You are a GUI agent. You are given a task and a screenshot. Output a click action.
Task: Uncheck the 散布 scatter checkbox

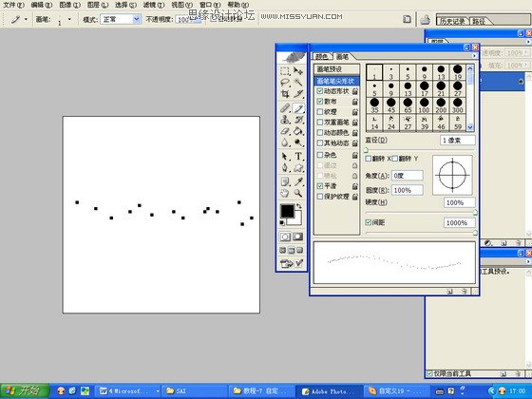[320, 102]
